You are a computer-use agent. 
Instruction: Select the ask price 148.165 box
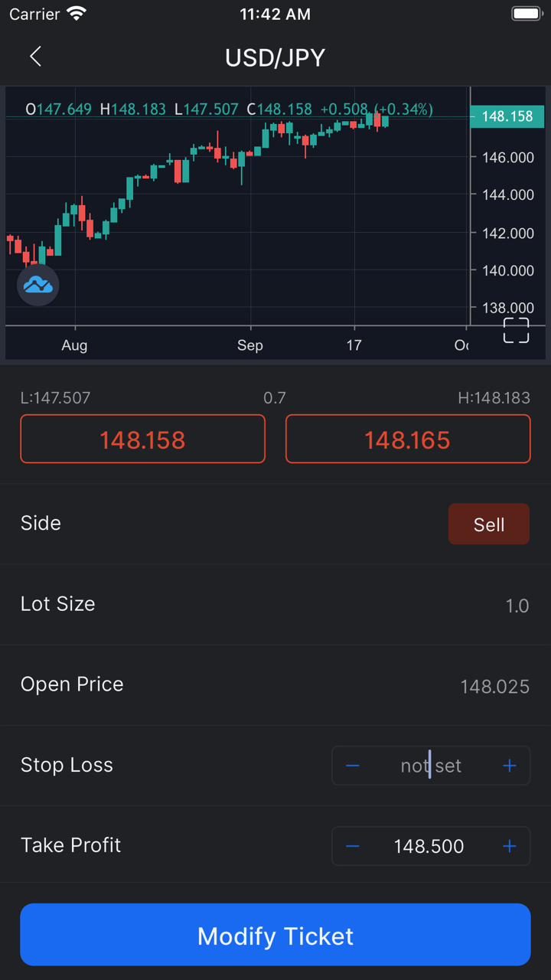pyautogui.click(x=407, y=439)
